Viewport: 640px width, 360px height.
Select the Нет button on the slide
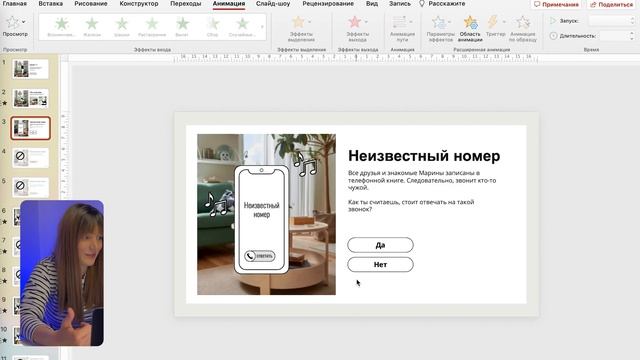pos(380,264)
